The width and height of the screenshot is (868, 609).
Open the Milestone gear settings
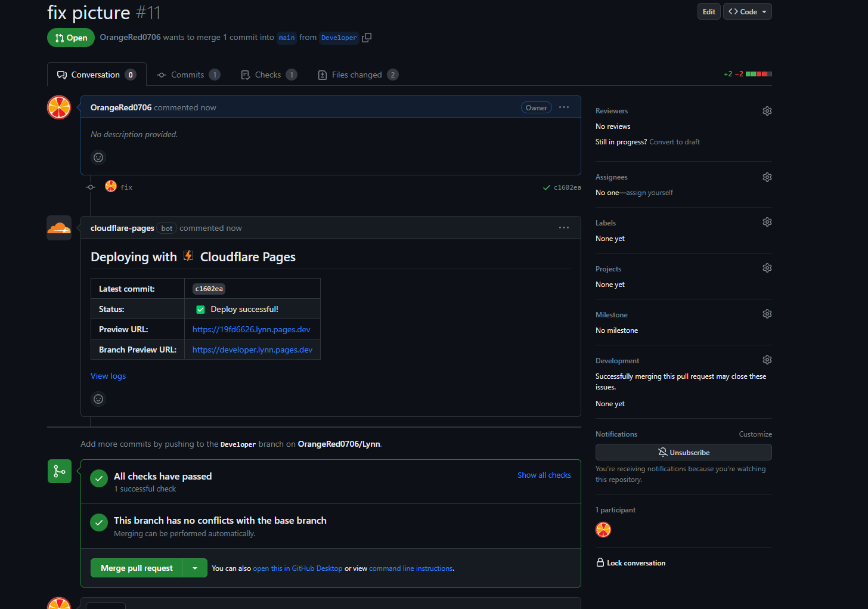pos(767,314)
